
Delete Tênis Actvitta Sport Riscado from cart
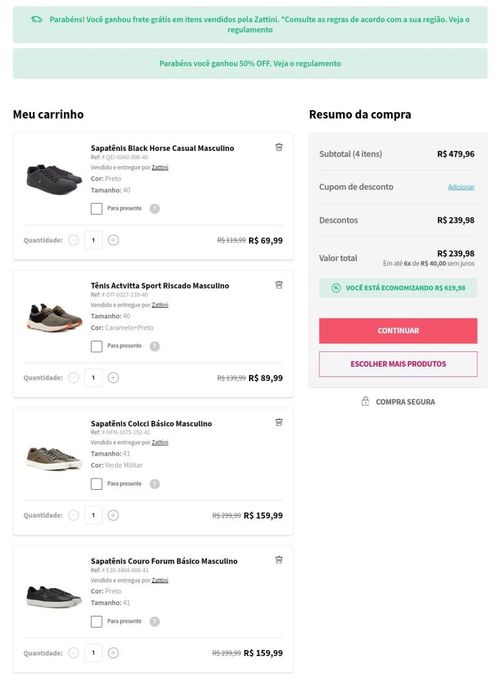pos(279,285)
